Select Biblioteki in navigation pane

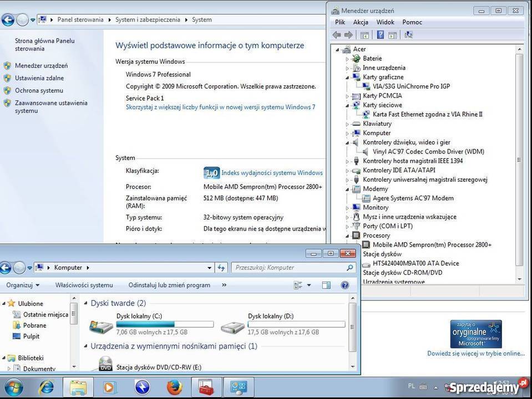(31, 358)
